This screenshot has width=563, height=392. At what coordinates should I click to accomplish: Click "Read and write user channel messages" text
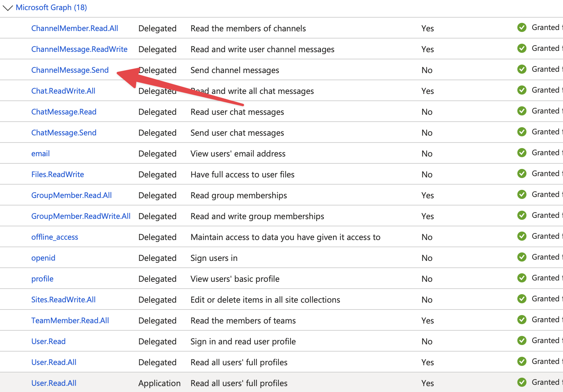[x=263, y=49]
